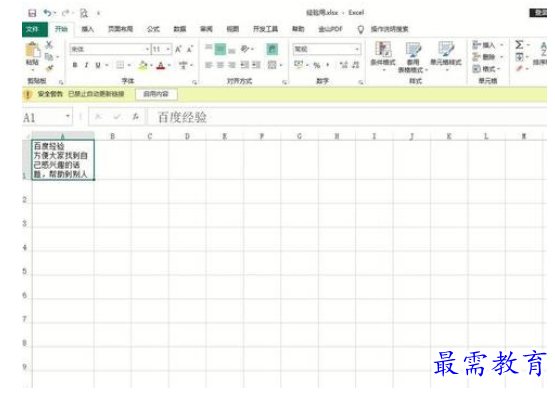Click in the formula bar text

pyautogui.click(x=182, y=117)
